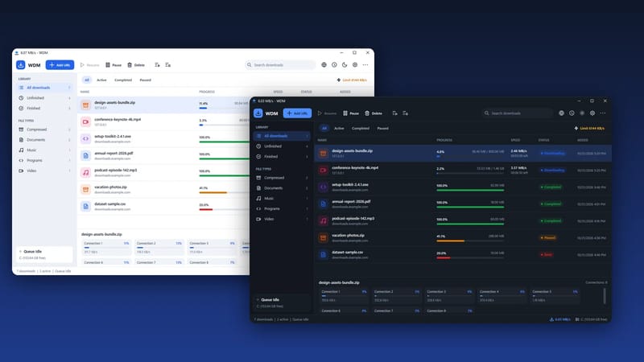Expand the Queue Idle panel in dark window sidebar
The image size is (644, 362).
coord(281,302)
